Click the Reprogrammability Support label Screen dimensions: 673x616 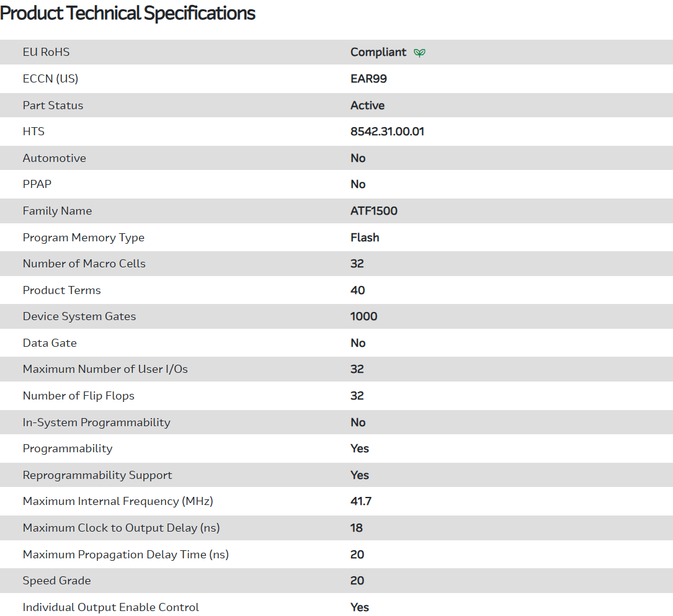97,475
